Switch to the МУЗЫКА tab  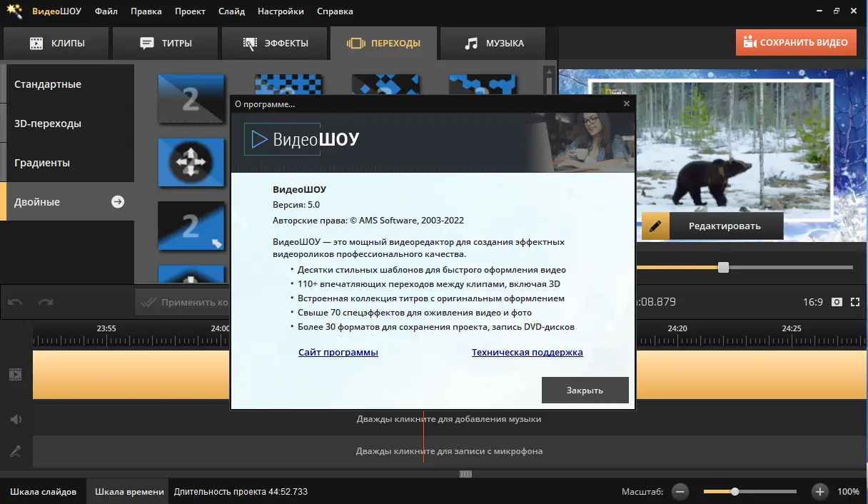(493, 43)
